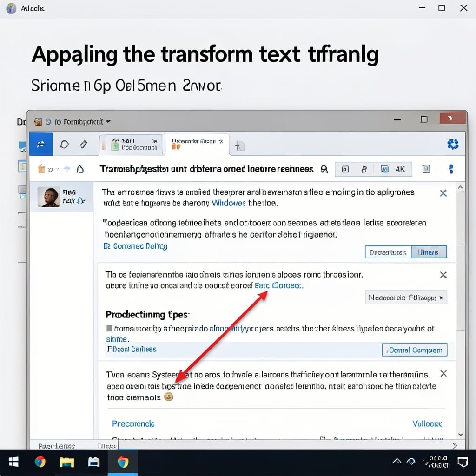Select the user avatar in the sidebar
Screen dimensions: 476x476
48,197
